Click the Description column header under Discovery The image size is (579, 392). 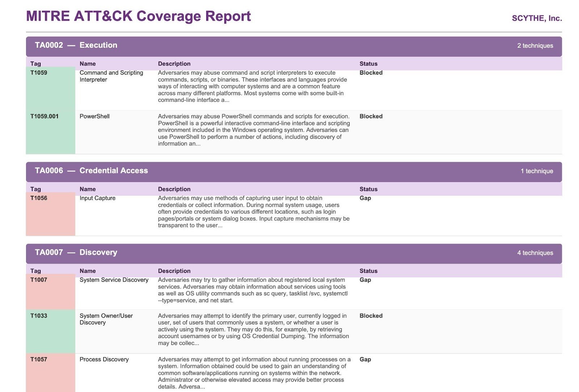coord(174,271)
